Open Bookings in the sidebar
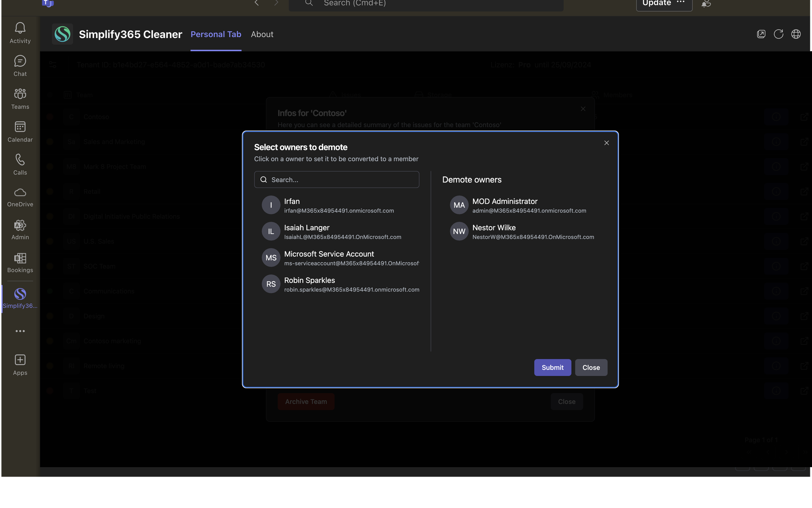Viewport: 812px width, 508px height. (20, 263)
